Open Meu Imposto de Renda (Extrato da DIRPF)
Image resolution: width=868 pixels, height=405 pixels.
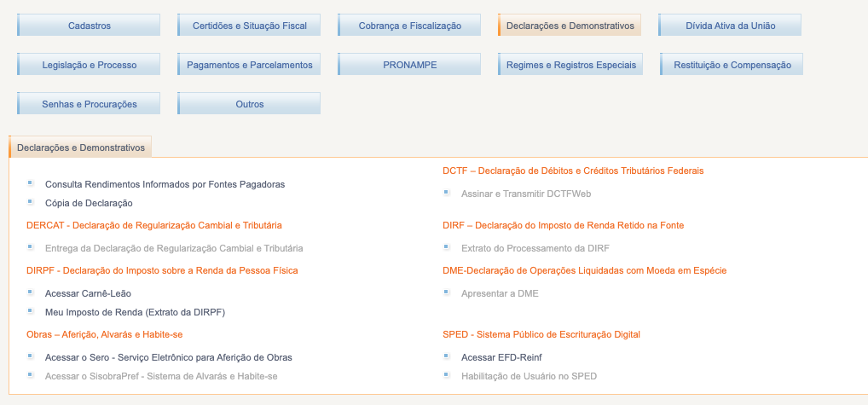point(135,312)
